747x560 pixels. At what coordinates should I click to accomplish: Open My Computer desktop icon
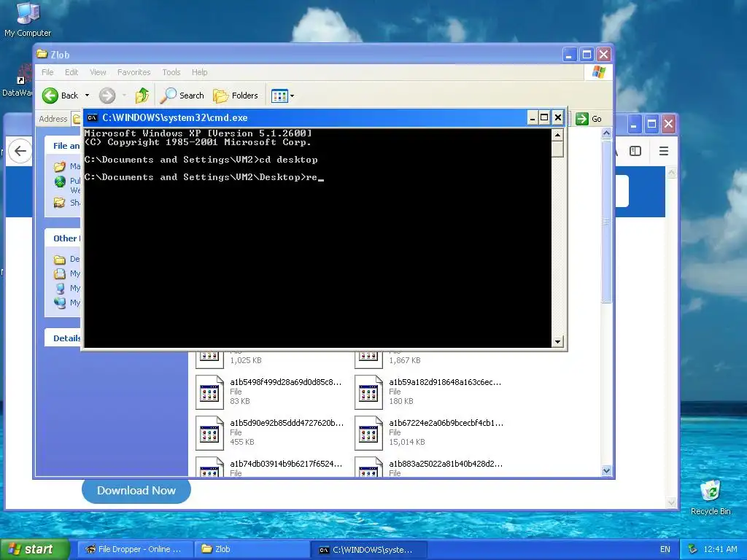(28, 19)
